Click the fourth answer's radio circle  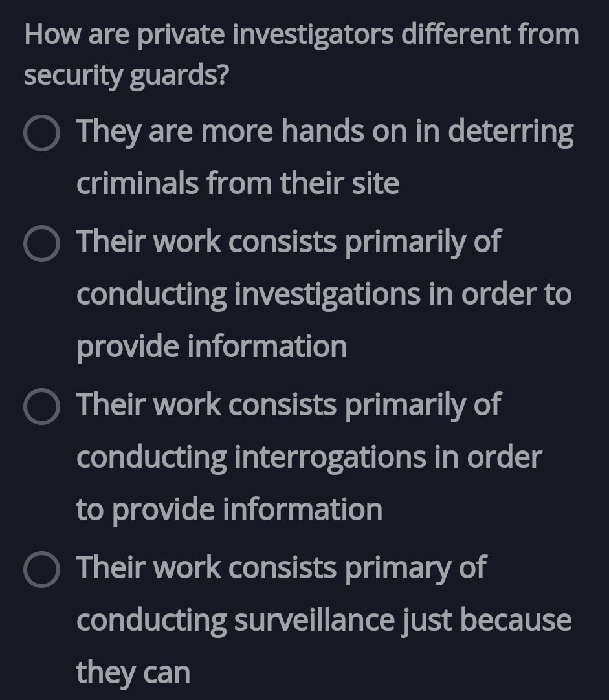[x=42, y=571]
